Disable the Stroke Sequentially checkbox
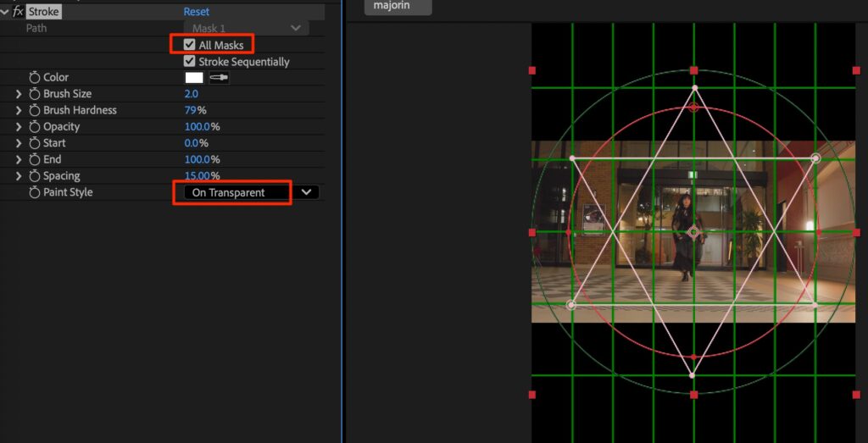Screen dimensions: 868x443 (x=190, y=62)
